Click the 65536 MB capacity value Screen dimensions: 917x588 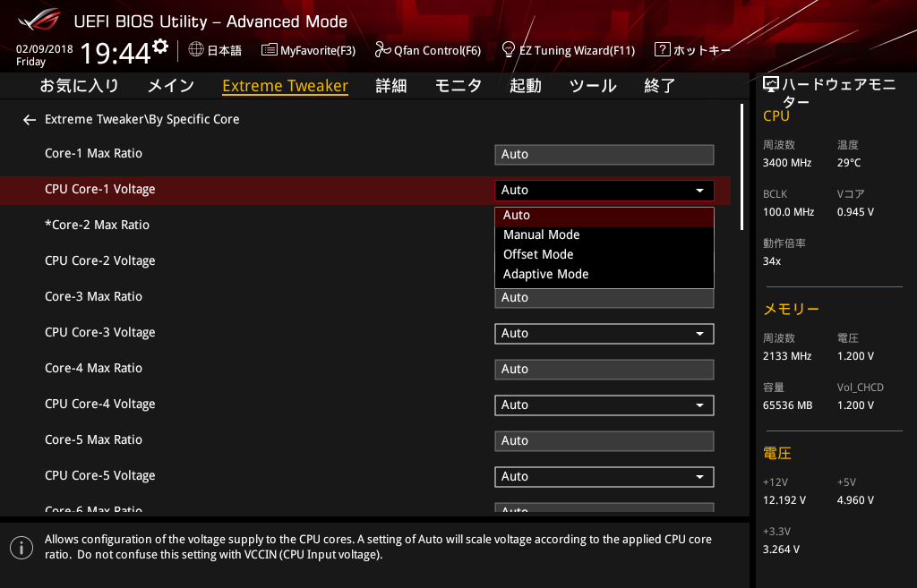(788, 405)
